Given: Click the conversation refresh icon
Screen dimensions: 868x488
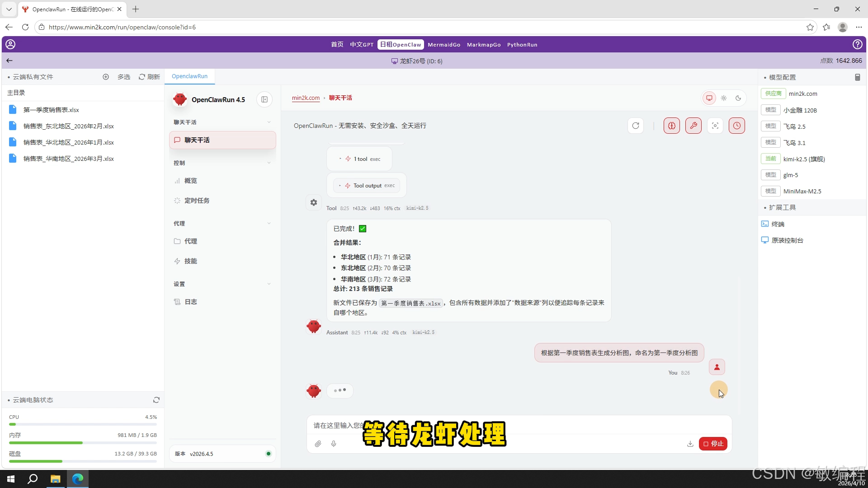Looking at the screenshot, I should [636, 126].
